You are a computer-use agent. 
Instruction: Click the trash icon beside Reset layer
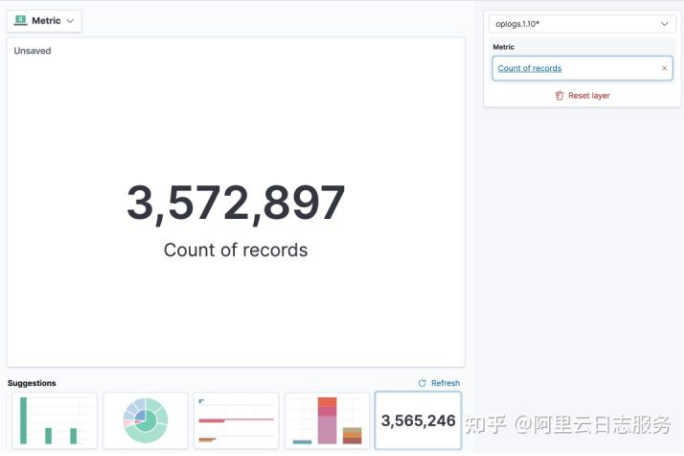pyautogui.click(x=559, y=96)
